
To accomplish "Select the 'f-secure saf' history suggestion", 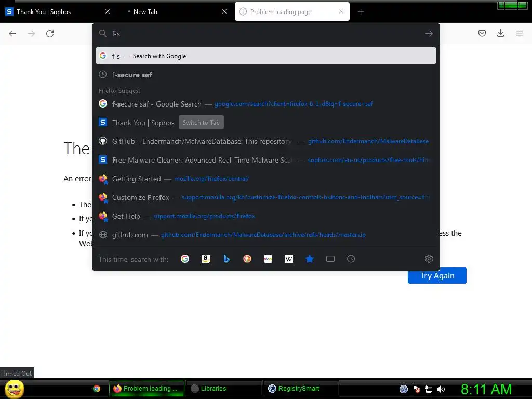I will [x=266, y=75].
